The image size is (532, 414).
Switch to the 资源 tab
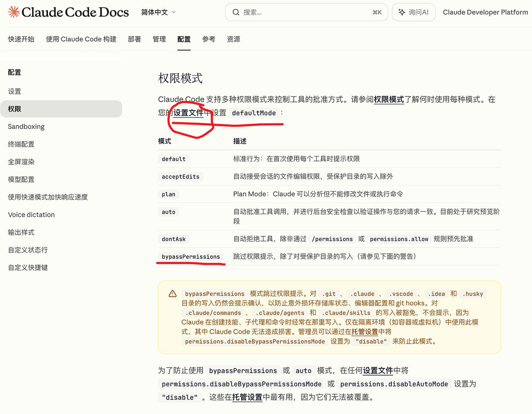tap(234, 39)
